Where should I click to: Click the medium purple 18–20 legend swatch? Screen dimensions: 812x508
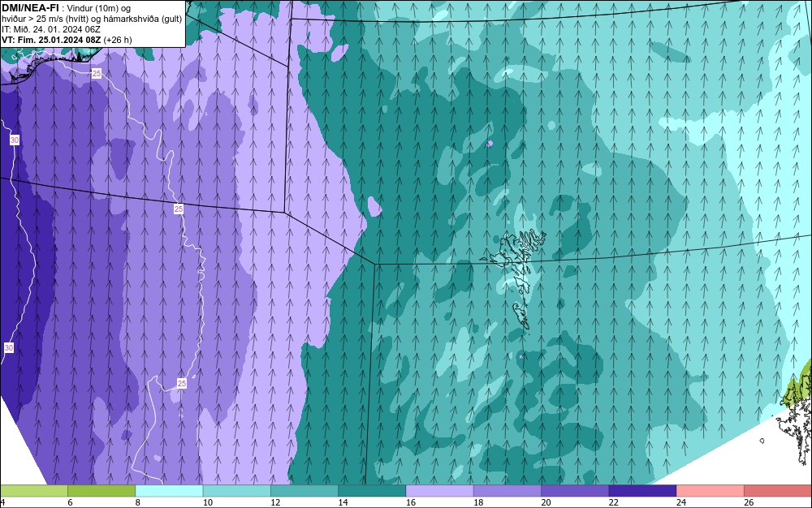coord(507,490)
